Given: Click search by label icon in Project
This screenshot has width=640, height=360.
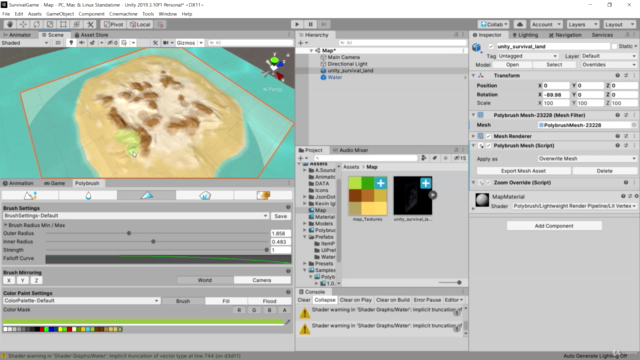Looking at the screenshot, I should tap(435, 158).
